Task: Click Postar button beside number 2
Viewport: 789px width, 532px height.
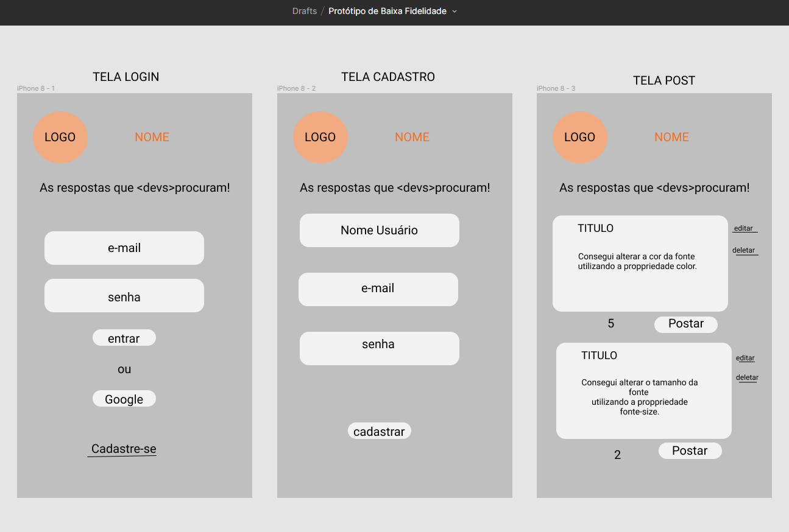Action: (690, 451)
